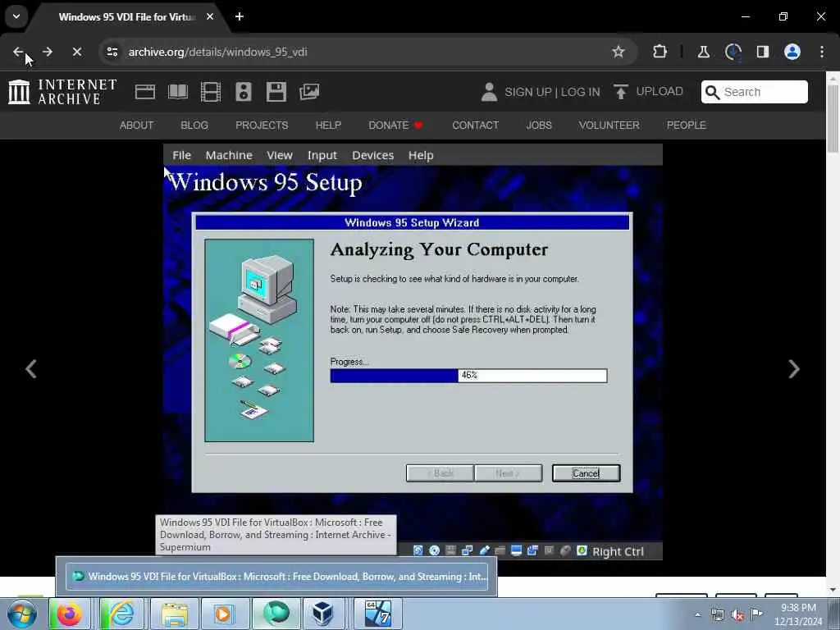This screenshot has height=630, width=840.
Task: Open the Wayback Machine web icon
Action: (x=144, y=92)
